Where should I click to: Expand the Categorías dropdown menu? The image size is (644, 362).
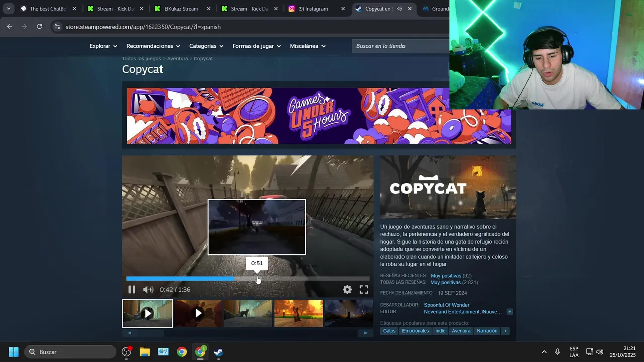click(206, 46)
